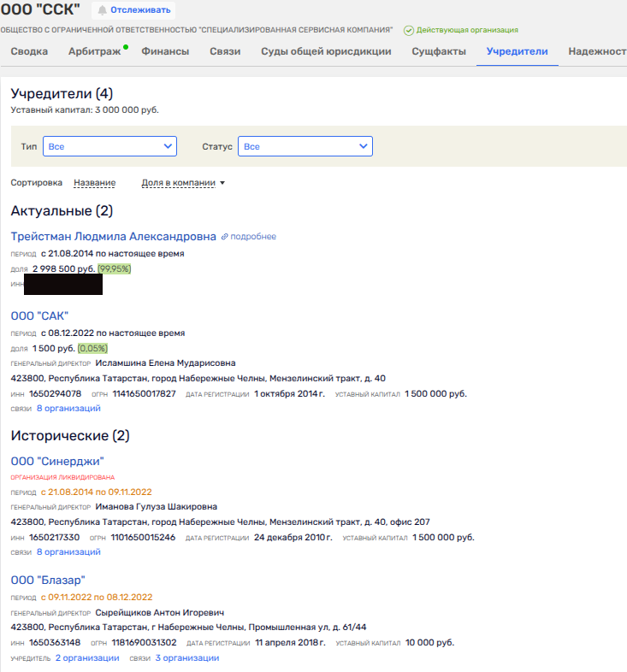The image size is (627, 672).
Task: Open the ООО "САК" company page
Action: [x=39, y=316]
